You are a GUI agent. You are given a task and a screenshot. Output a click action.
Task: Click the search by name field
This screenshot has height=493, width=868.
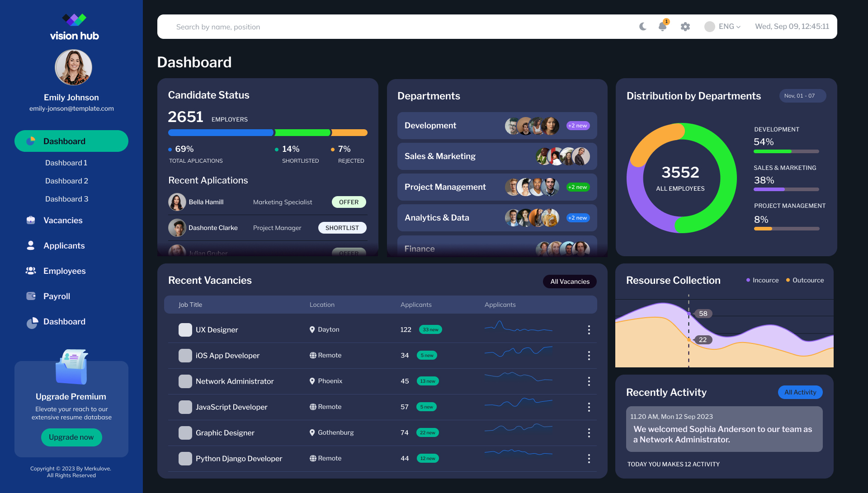point(398,27)
